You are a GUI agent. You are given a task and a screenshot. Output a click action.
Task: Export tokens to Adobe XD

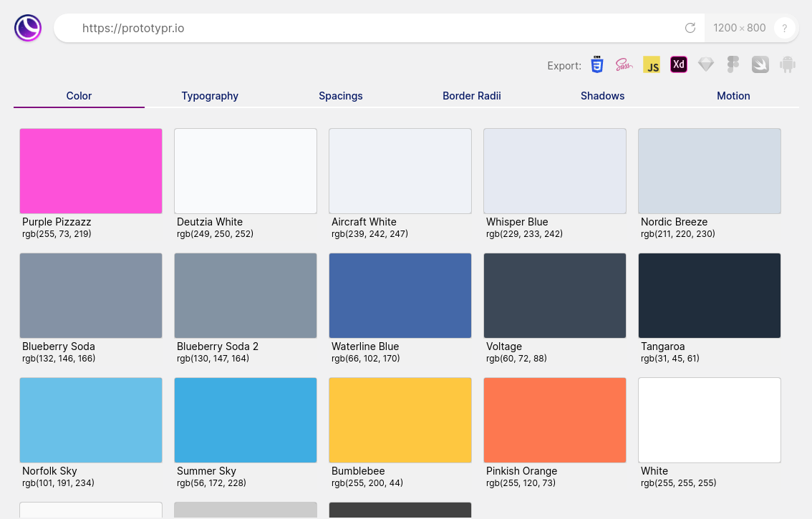678,64
